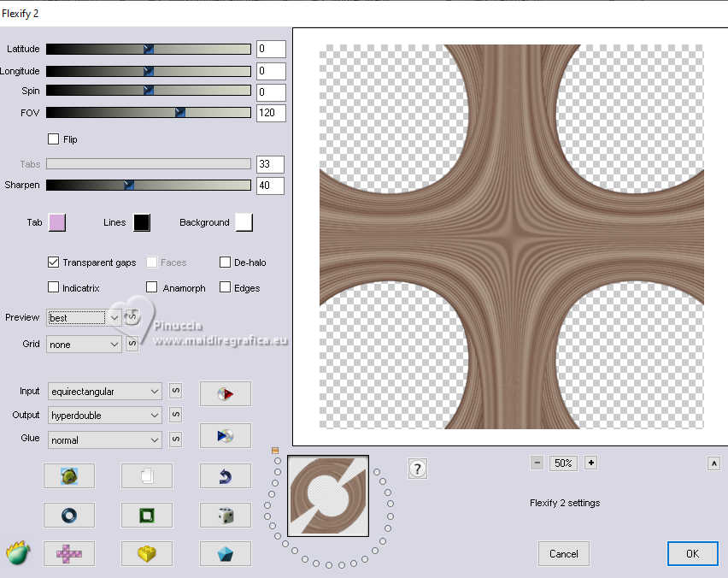The width and height of the screenshot is (728, 578).
Task: Click the dice randomize button
Action: tap(226, 515)
